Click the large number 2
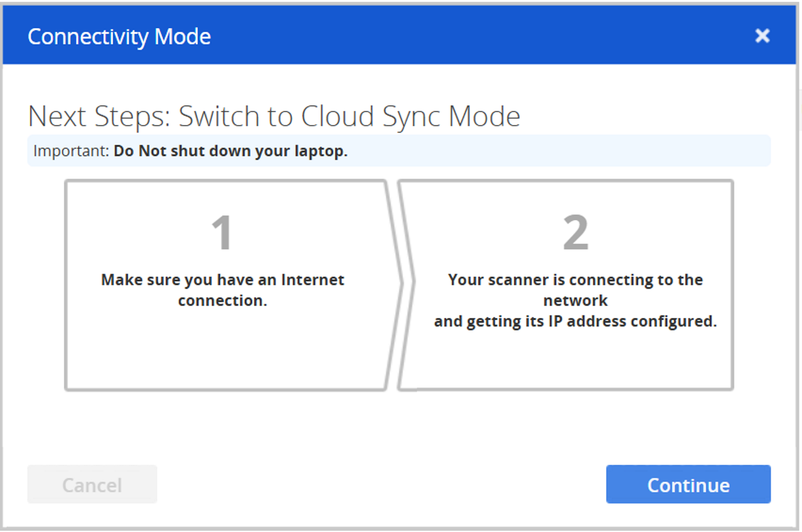Viewport: 802px width, 532px height. [x=575, y=233]
